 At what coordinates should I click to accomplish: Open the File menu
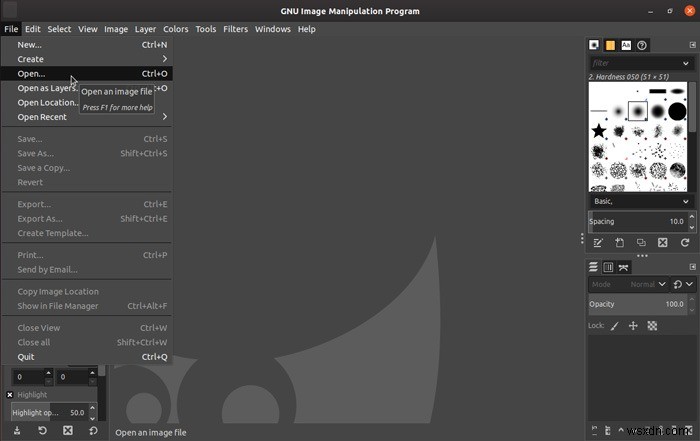point(11,29)
